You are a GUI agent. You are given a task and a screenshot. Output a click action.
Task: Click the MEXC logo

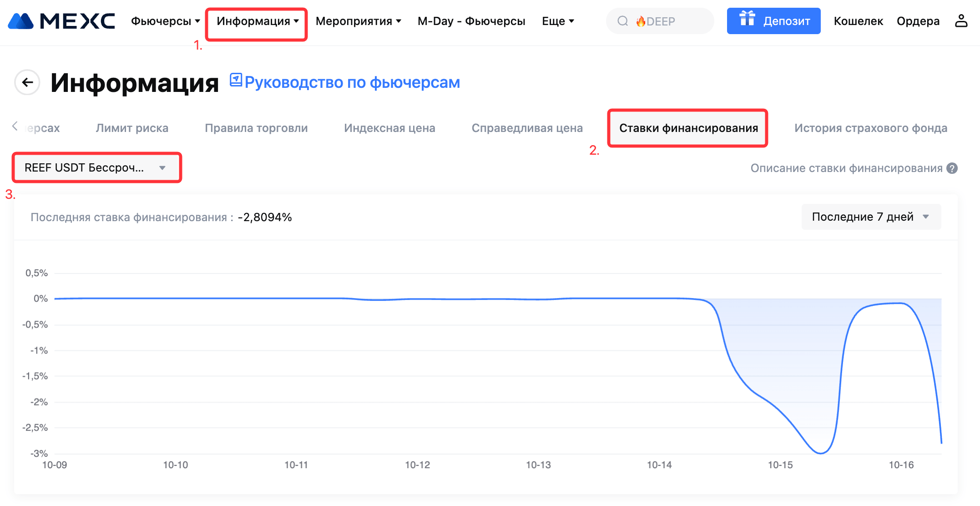(x=61, y=21)
